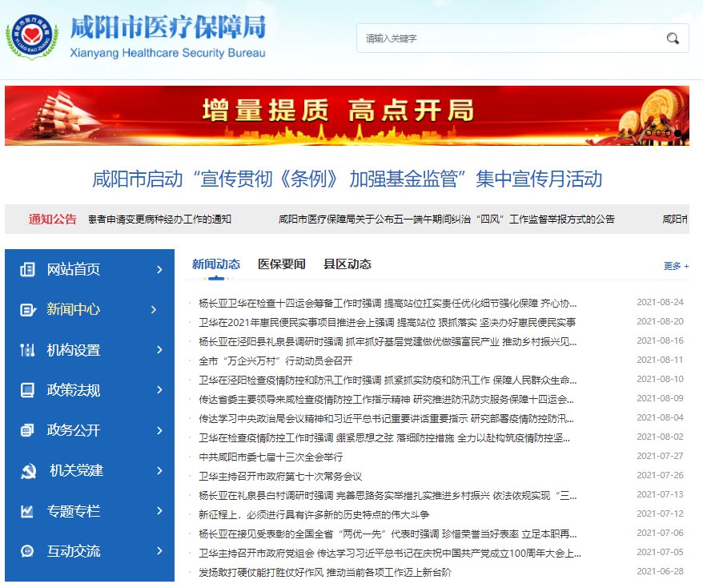Select the last filled banner carousel dot

click(678, 133)
